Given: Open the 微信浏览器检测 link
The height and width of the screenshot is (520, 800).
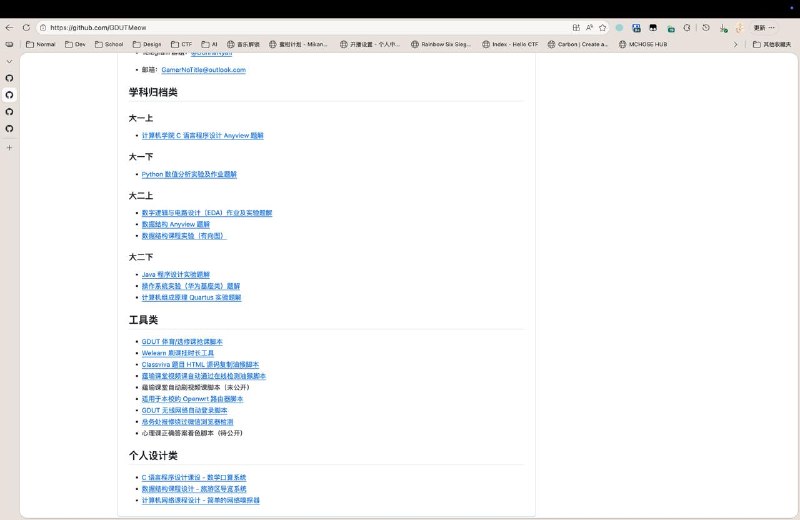Looking at the screenshot, I should point(187,422).
